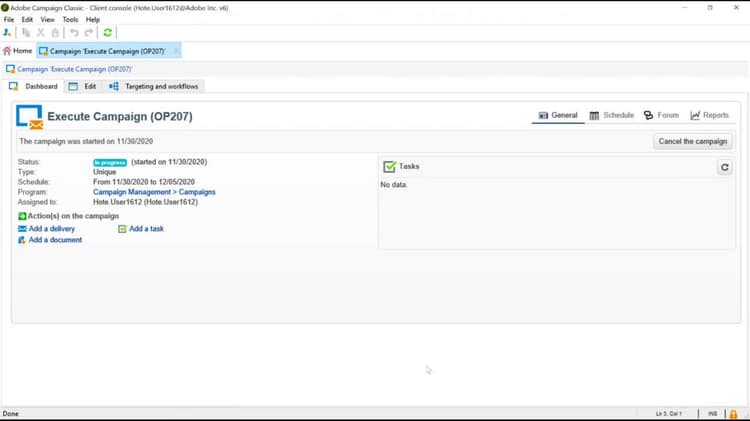Click the Reports chart icon
Viewport: 750px width, 421px height.
695,115
